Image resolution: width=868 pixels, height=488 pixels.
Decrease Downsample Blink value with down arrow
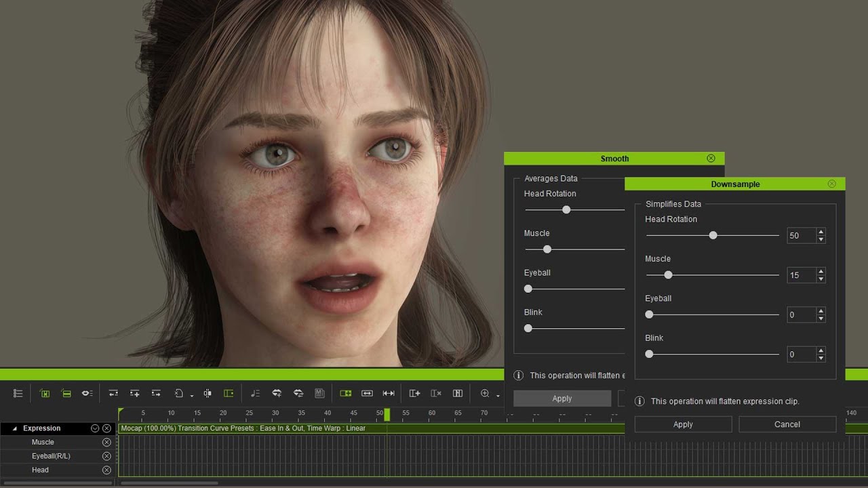click(821, 357)
